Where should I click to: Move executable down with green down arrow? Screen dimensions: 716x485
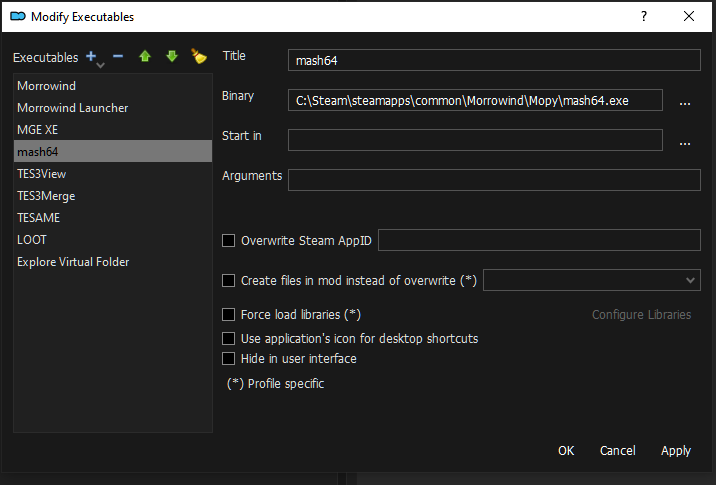171,57
